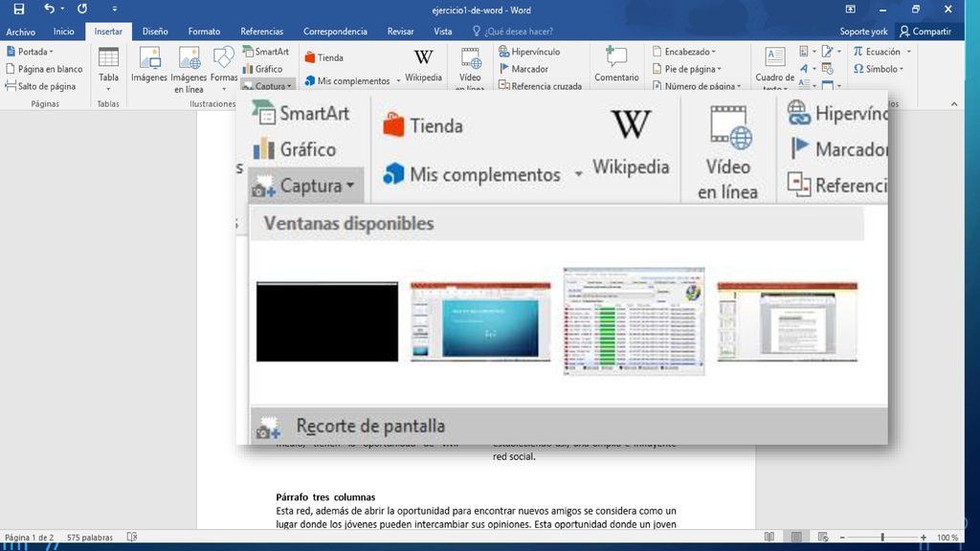Image resolution: width=980 pixels, height=551 pixels.
Task: Click the Compartir button
Action: point(925,32)
